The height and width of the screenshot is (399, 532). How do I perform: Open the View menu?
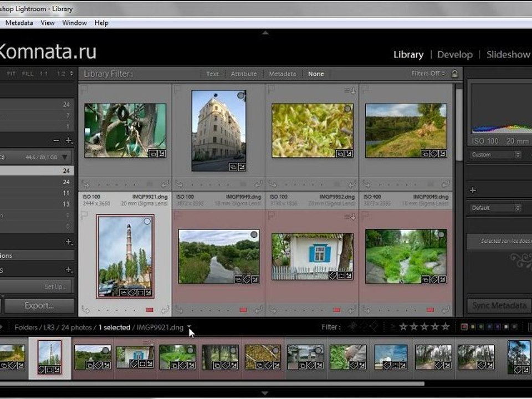click(x=48, y=23)
